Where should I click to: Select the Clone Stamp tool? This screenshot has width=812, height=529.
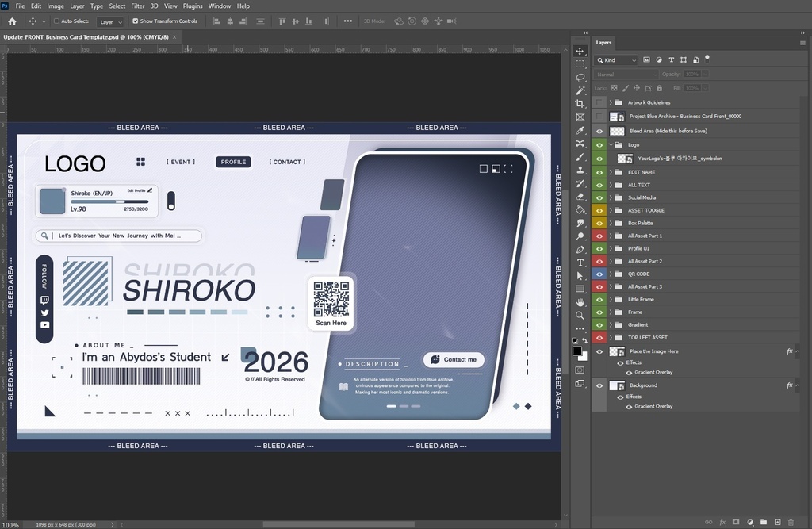[x=580, y=170]
